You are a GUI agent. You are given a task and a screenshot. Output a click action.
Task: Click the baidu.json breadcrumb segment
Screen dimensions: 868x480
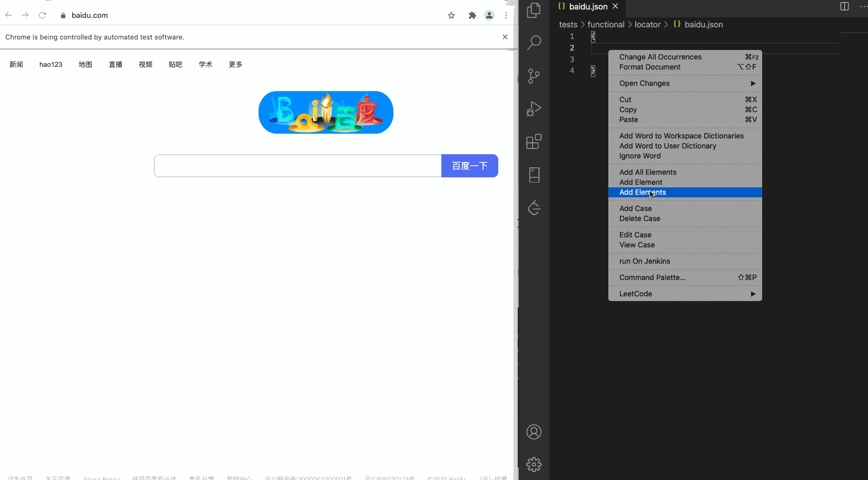[x=698, y=24]
